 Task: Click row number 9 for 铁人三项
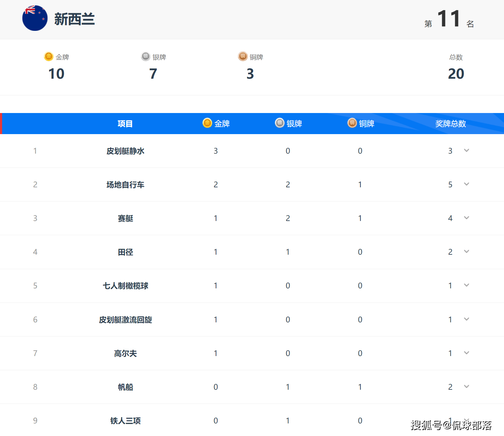tap(35, 421)
